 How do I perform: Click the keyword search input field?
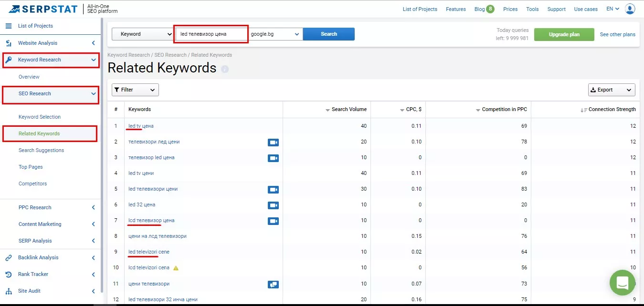point(211,34)
